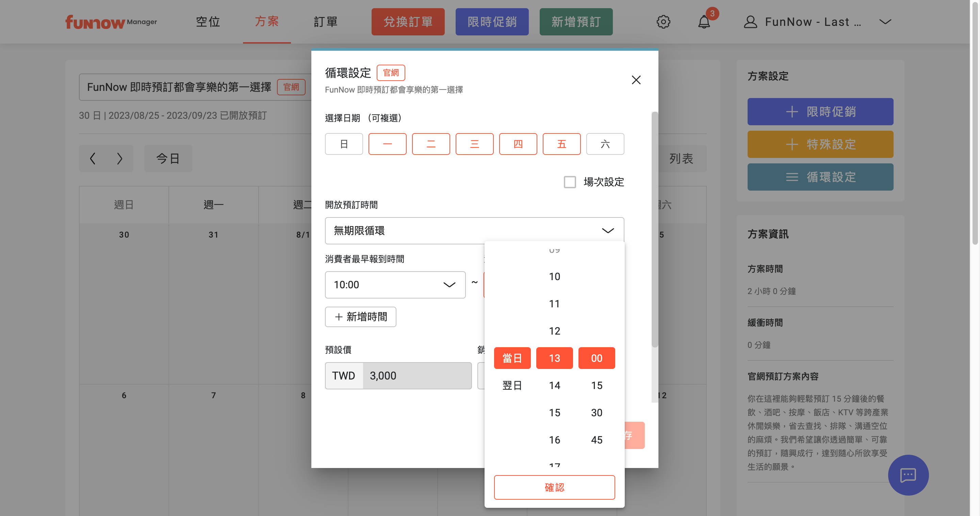This screenshot has width=980, height=516.
Task: Toggle the 日 (Sunday) day selector
Action: pyautogui.click(x=344, y=144)
